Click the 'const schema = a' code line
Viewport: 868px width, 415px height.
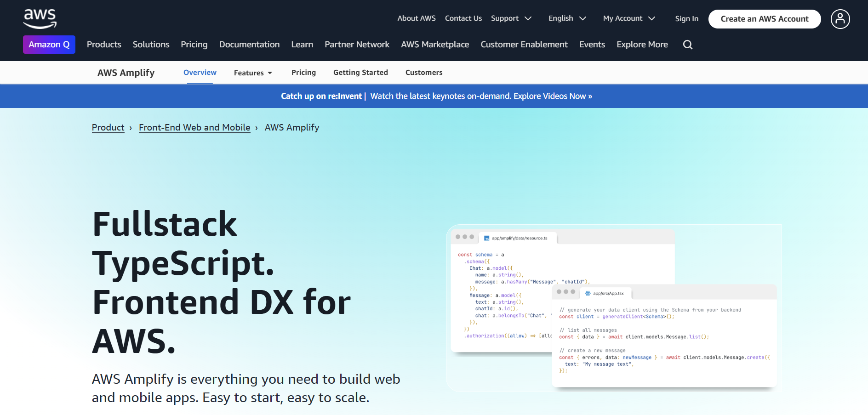(x=481, y=255)
